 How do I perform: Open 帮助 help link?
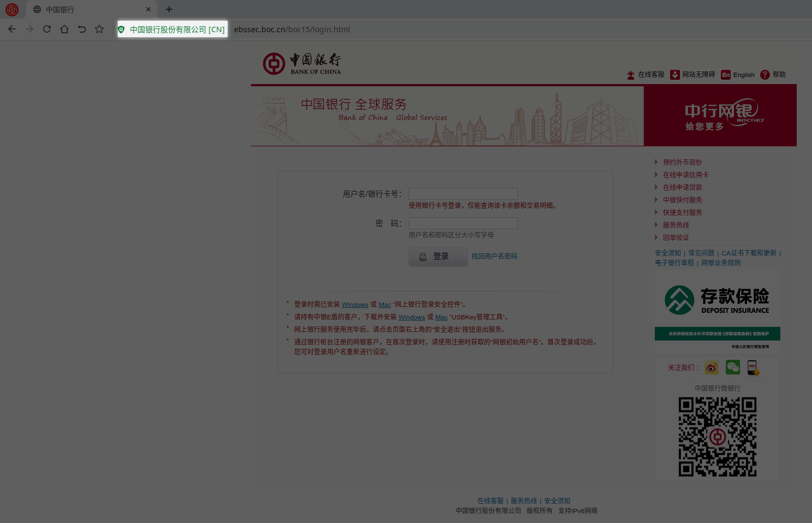[x=779, y=75]
